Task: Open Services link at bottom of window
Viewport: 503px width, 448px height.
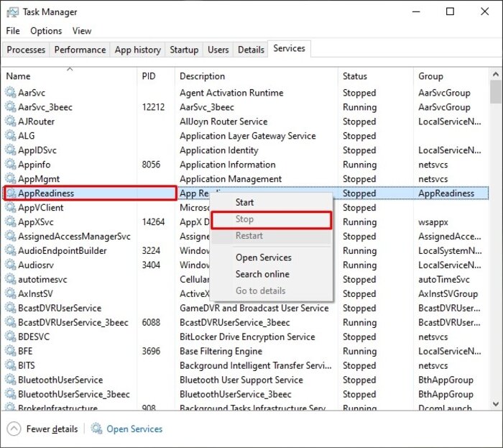Action: 134,429
